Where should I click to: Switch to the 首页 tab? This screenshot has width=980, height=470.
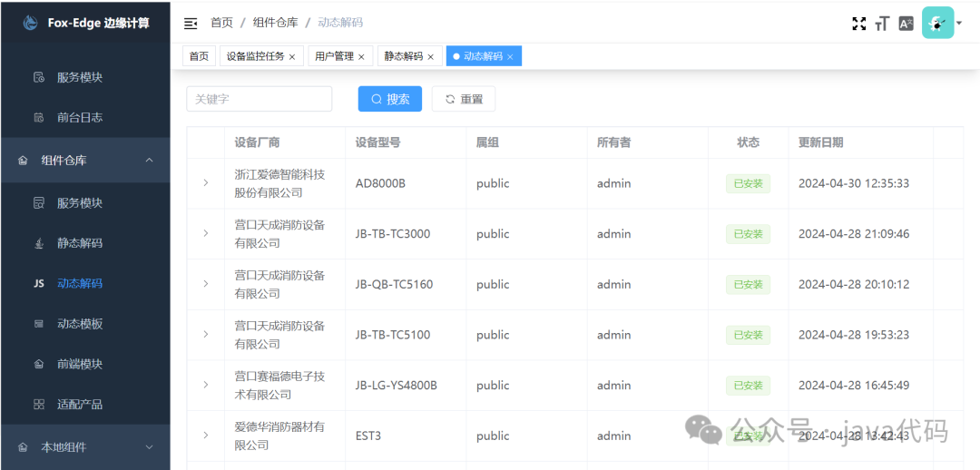point(199,56)
